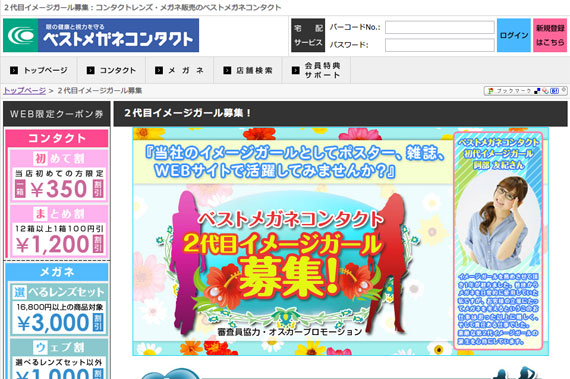Click the ベストメガネコンタクト site logo
The width and height of the screenshot is (570, 379).
click(x=101, y=35)
